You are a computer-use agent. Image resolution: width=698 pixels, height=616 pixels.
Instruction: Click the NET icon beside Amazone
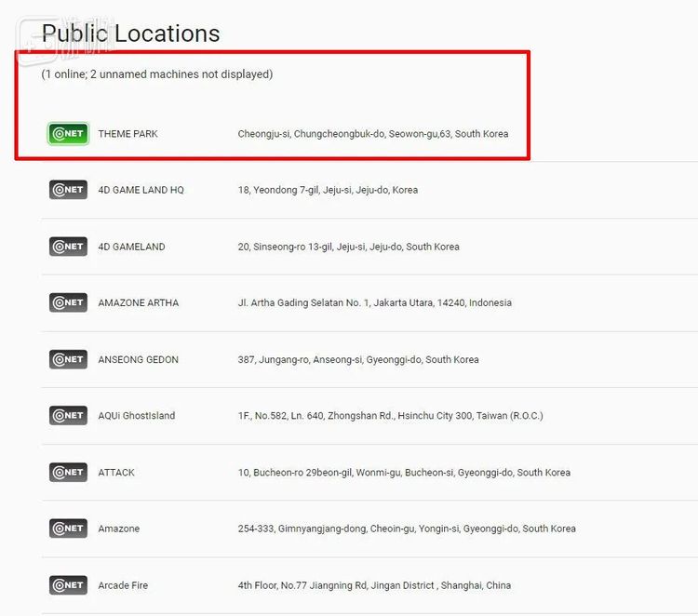tap(68, 529)
